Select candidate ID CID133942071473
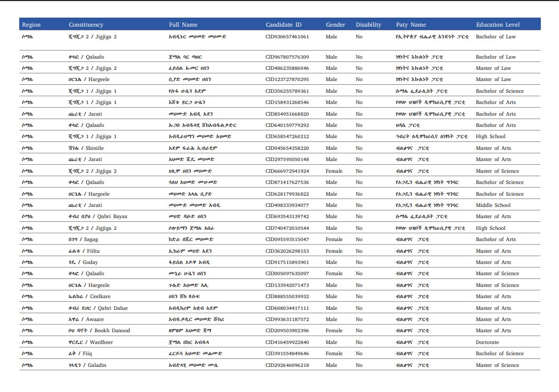 coord(287,285)
